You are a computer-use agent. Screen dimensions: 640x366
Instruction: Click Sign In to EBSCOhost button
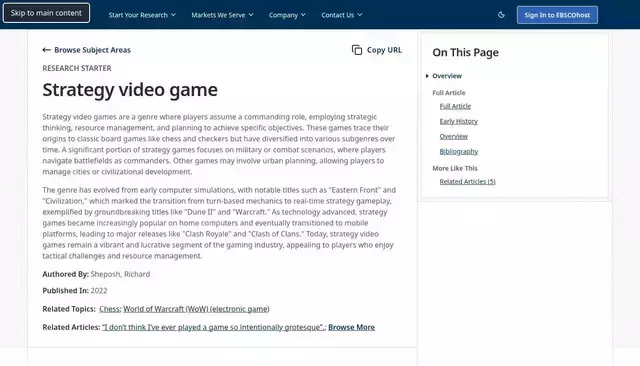[x=557, y=15]
